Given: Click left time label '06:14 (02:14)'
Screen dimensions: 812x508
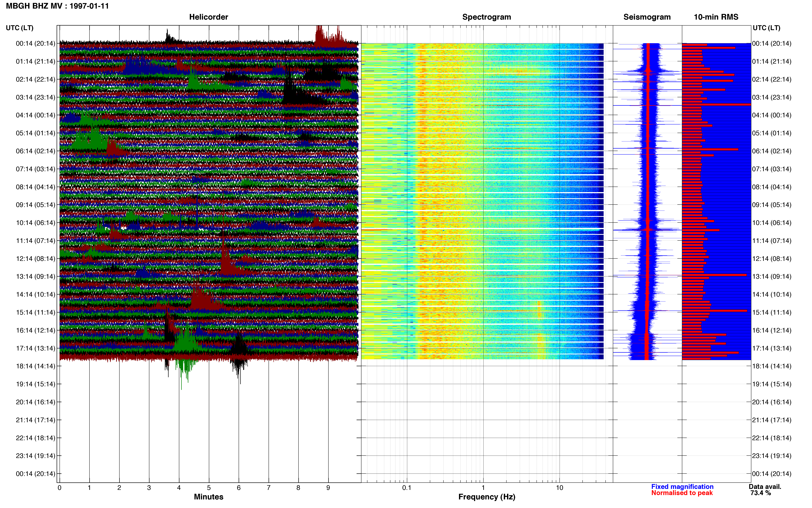Looking at the screenshot, I should click(x=35, y=151).
